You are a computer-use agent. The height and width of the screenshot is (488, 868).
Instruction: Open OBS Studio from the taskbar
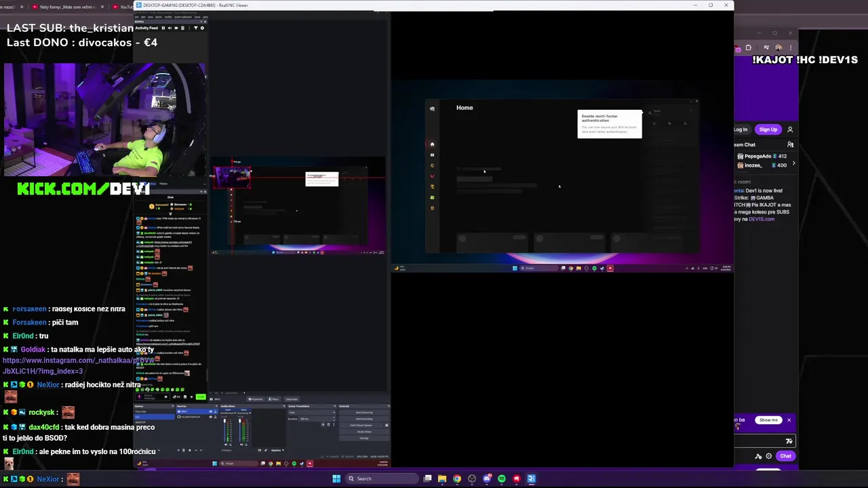coord(472,479)
